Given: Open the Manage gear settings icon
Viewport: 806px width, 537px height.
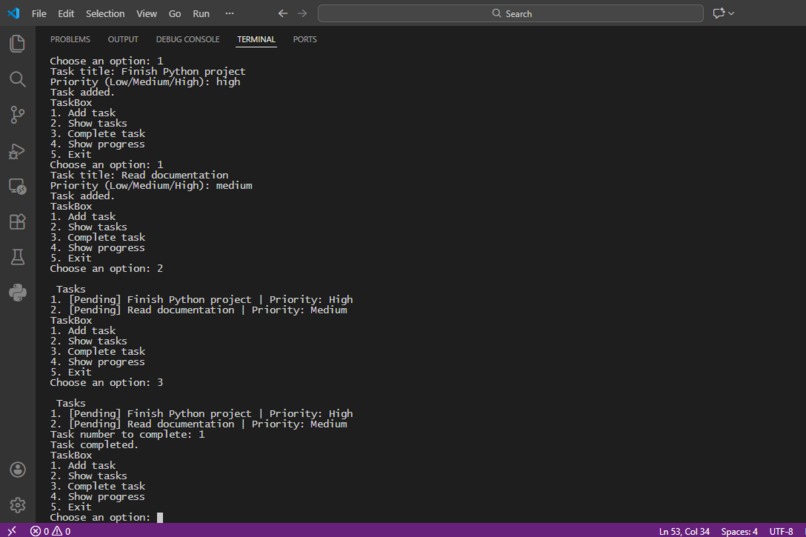Looking at the screenshot, I should tap(17, 505).
